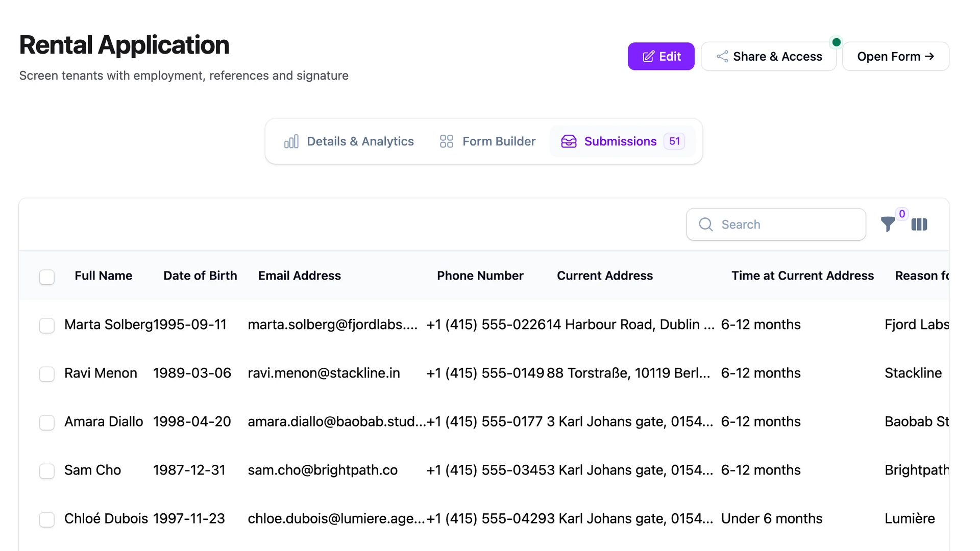Click Time at Current Address header
980x551 pixels.
(x=802, y=275)
